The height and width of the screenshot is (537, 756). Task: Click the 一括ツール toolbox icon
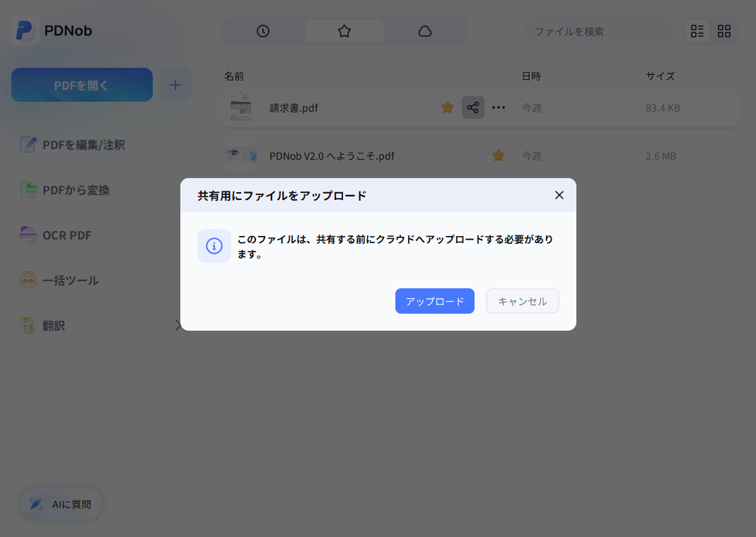[x=28, y=281]
